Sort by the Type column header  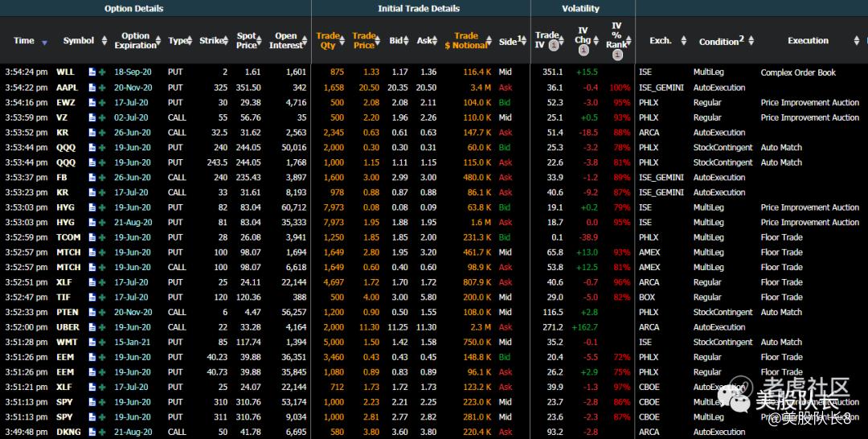click(178, 40)
